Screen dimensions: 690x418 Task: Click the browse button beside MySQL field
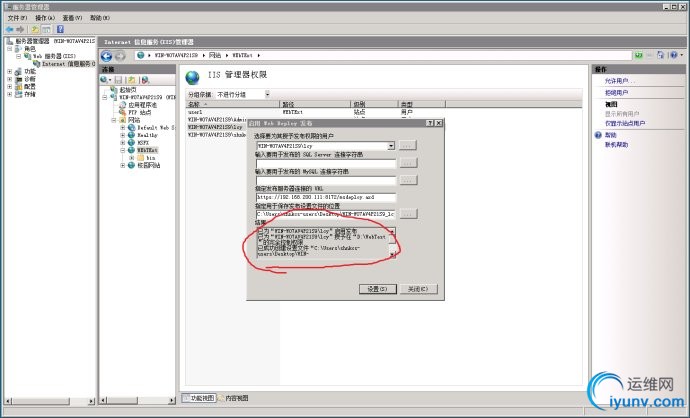click(408, 180)
